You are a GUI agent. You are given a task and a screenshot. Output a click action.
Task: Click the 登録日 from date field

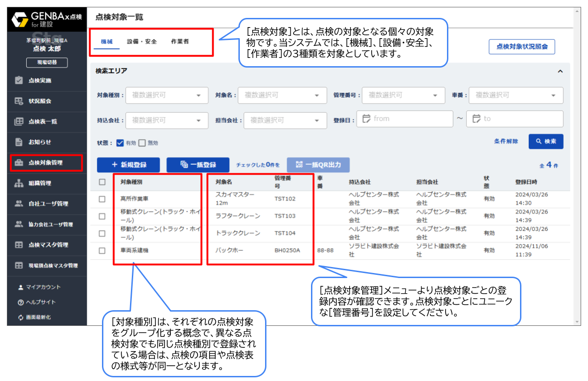tap(404, 119)
